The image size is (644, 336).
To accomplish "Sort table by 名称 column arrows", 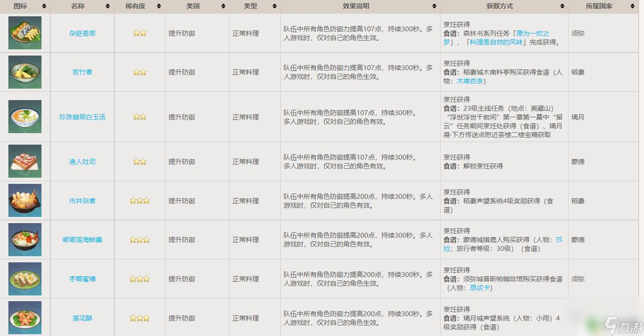I will (108, 6).
